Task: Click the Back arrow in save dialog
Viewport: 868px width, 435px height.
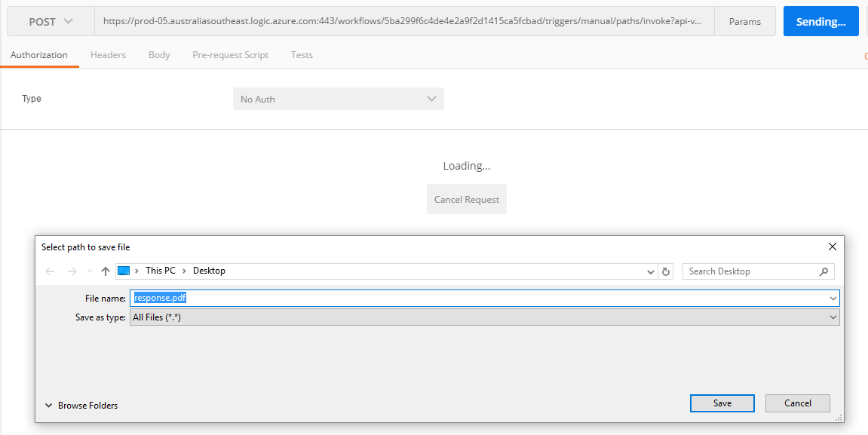Action: tap(51, 271)
